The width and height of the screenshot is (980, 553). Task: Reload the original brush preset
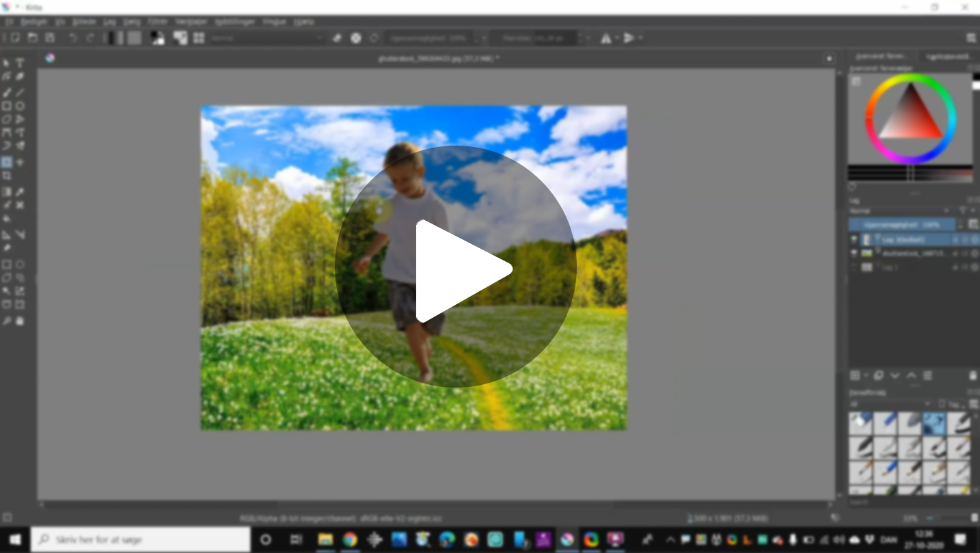(x=374, y=38)
